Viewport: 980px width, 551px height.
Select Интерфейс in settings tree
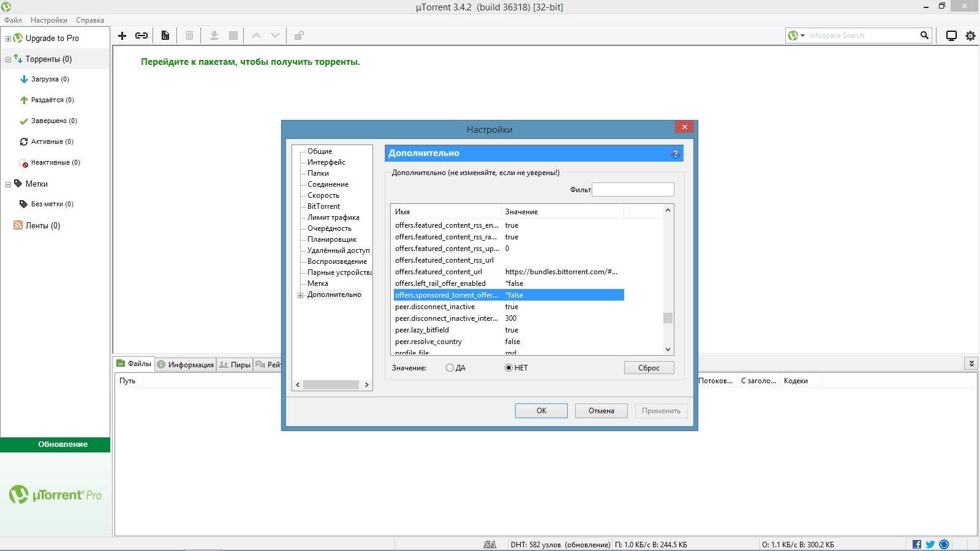pos(326,162)
